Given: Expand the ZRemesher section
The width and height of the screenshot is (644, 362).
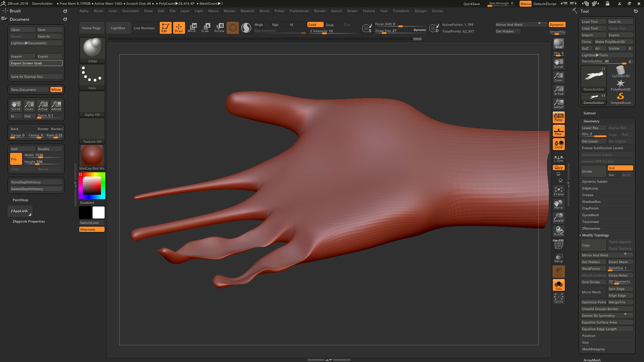Looking at the screenshot, I should click(x=591, y=229).
